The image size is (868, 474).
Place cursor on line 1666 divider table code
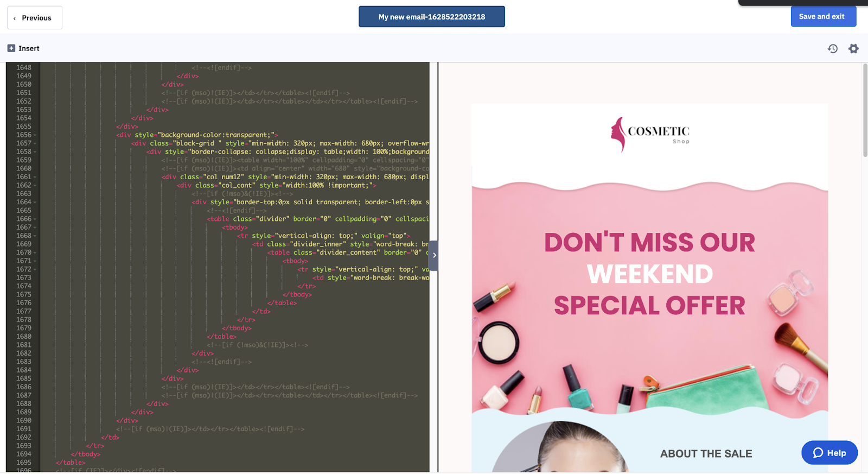click(x=318, y=219)
